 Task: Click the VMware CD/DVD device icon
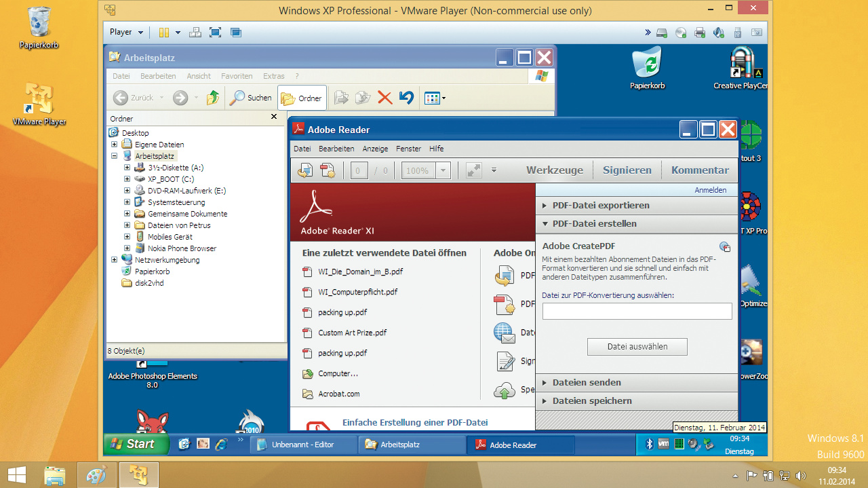[681, 32]
